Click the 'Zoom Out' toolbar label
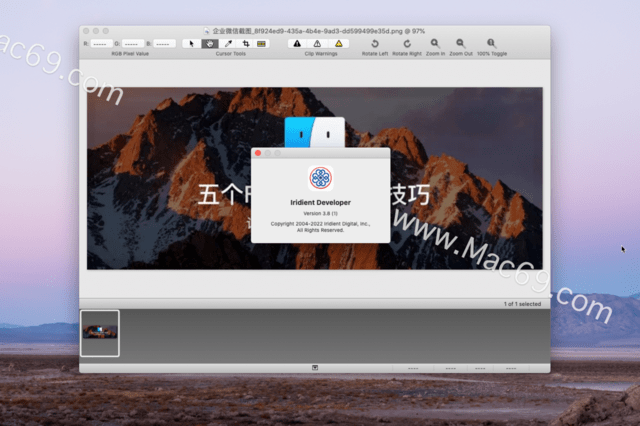This screenshot has width=640, height=426. point(461,53)
